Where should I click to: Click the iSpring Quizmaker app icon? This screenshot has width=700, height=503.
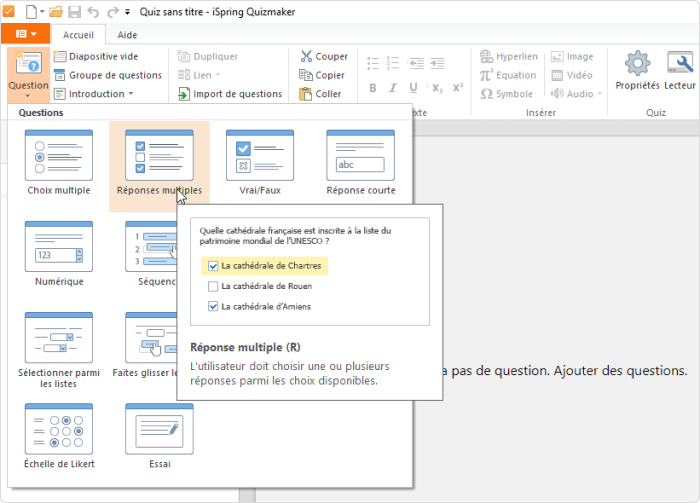(8, 11)
